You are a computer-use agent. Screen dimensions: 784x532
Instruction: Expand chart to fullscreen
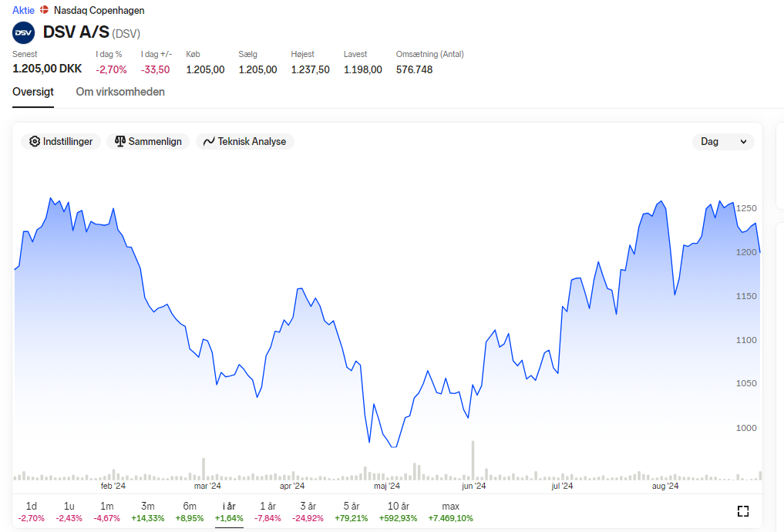point(743,511)
